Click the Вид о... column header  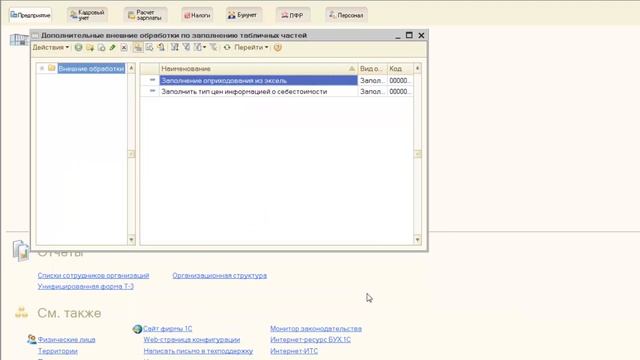click(372, 69)
